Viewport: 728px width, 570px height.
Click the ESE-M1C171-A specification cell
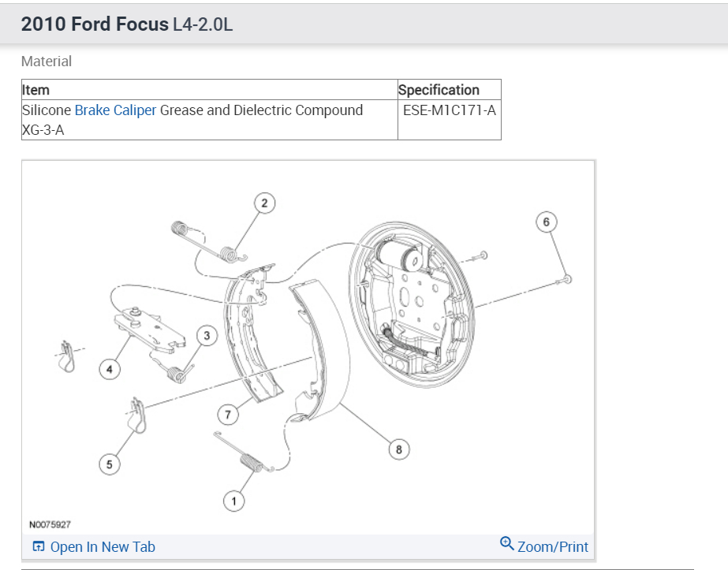[x=449, y=110]
